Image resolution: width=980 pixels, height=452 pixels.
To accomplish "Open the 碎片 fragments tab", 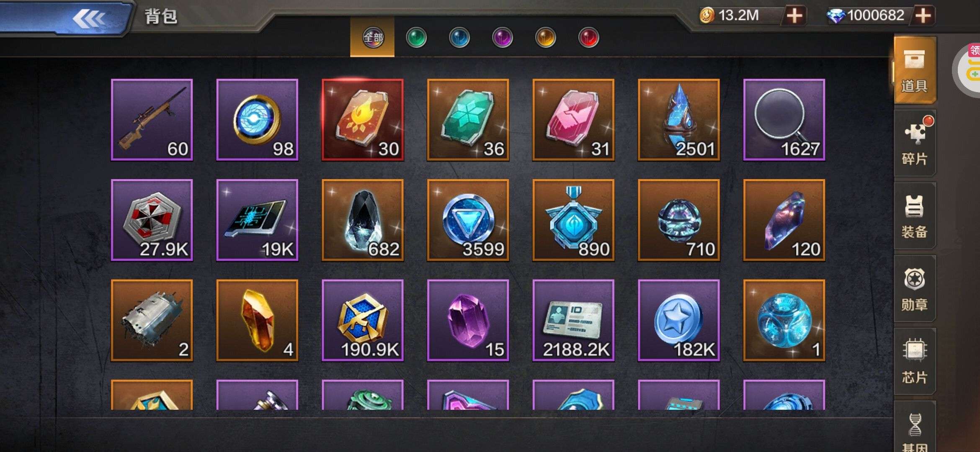I will (x=915, y=143).
